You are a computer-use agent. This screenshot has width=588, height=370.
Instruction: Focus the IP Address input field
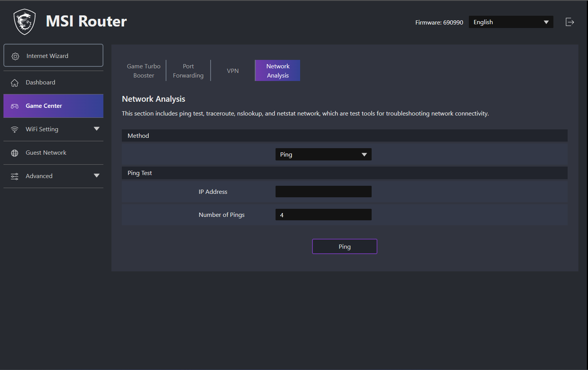pos(323,192)
